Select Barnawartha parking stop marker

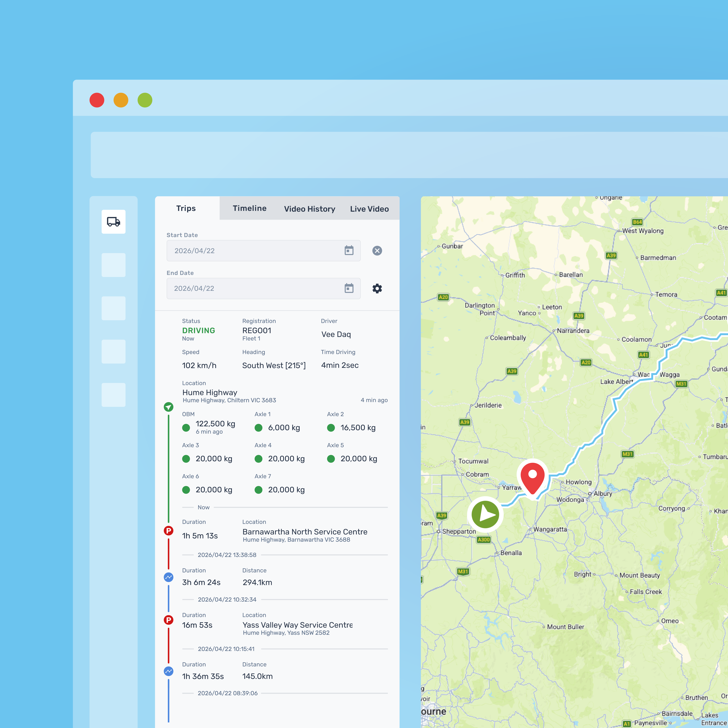point(168,531)
